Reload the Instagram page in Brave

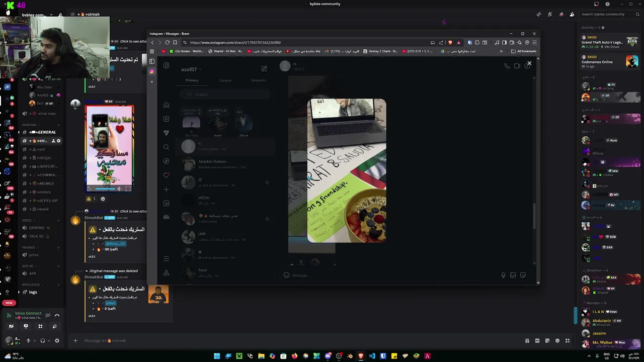(x=167, y=43)
